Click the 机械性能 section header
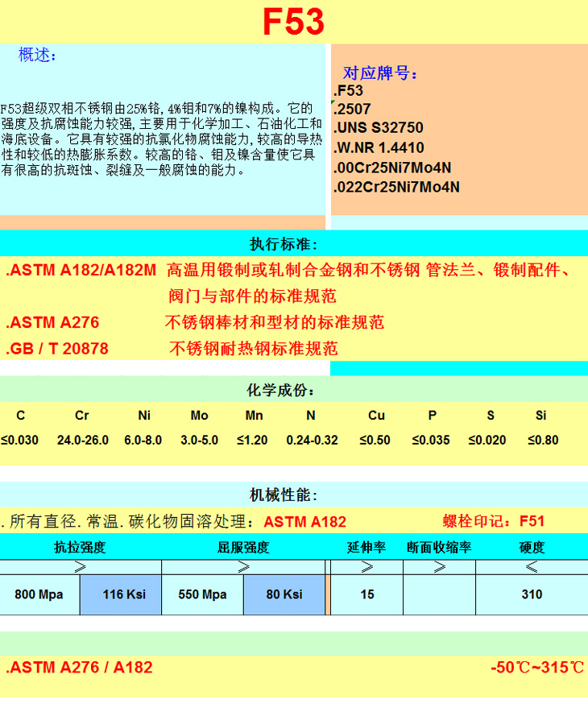The width and height of the screenshot is (588, 708). [284, 495]
